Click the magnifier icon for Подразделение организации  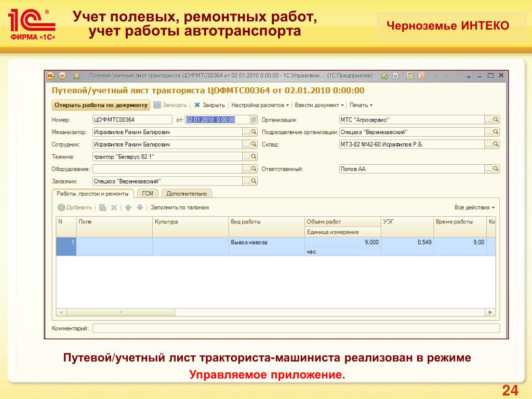496,132
